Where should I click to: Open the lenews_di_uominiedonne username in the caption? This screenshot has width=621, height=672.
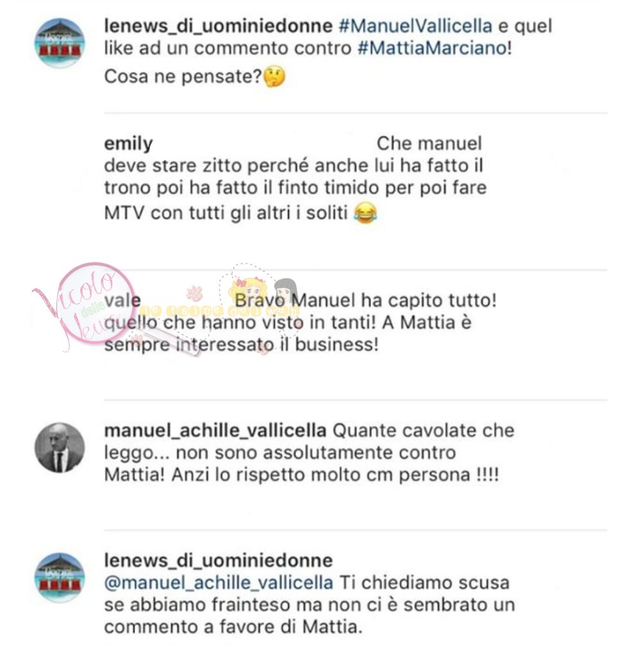(219, 26)
